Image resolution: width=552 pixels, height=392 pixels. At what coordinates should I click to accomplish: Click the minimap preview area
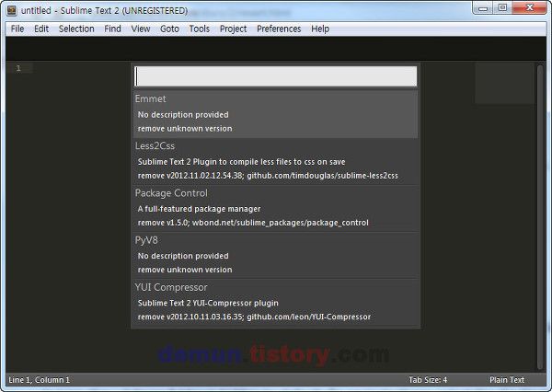tap(504, 83)
